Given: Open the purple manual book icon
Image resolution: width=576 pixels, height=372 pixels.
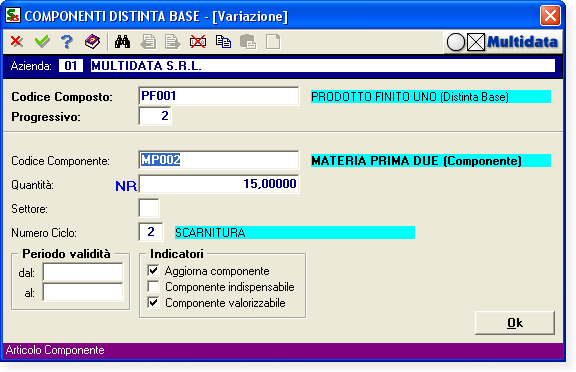Looking at the screenshot, I should (x=92, y=41).
